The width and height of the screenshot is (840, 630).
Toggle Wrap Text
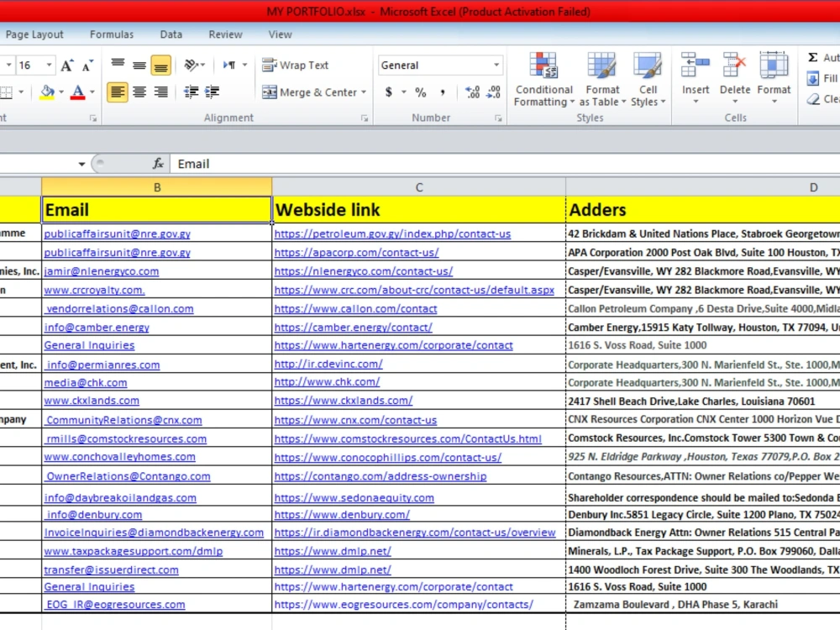295,66
